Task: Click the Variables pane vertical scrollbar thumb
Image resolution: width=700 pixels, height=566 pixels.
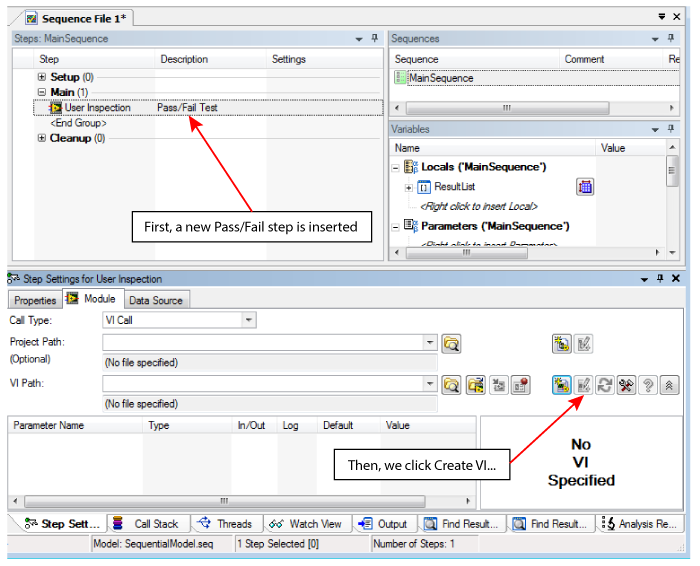Action: coord(672,171)
